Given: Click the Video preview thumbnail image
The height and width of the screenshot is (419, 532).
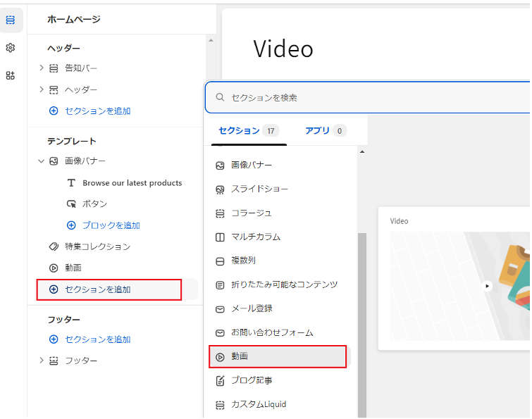Looking at the screenshot, I should (x=459, y=286).
